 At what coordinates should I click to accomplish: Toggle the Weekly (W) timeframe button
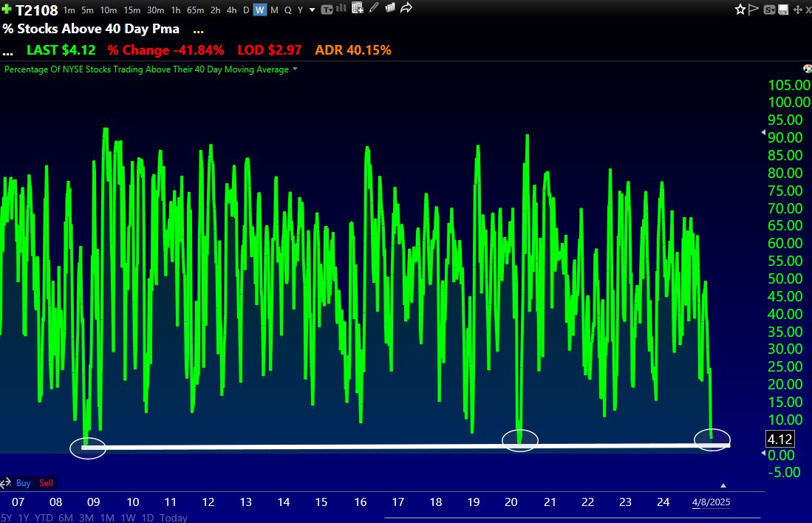click(x=260, y=10)
